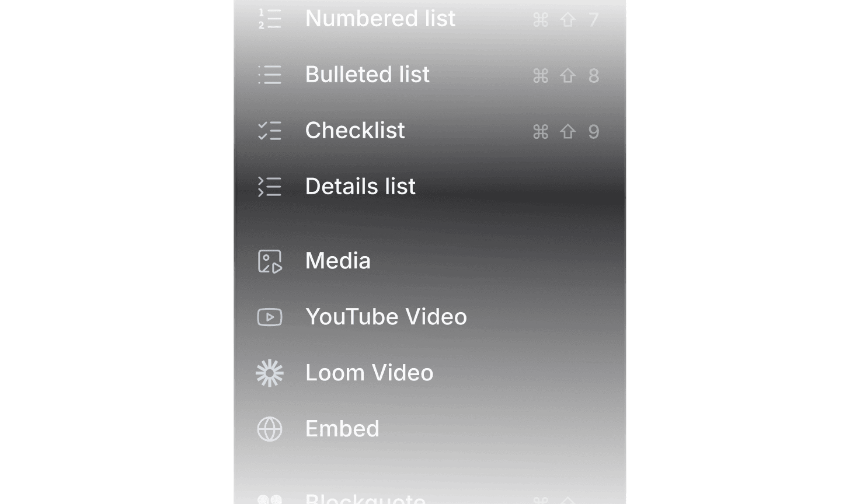Insert a Bulleted list
860x504 pixels.
(x=367, y=75)
